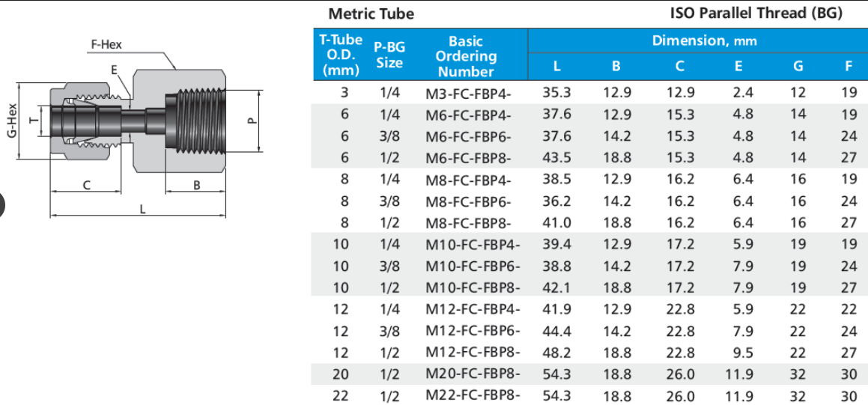Click the T-Tube O.D. column header
The width and height of the screenshot is (868, 405).
tap(342, 55)
